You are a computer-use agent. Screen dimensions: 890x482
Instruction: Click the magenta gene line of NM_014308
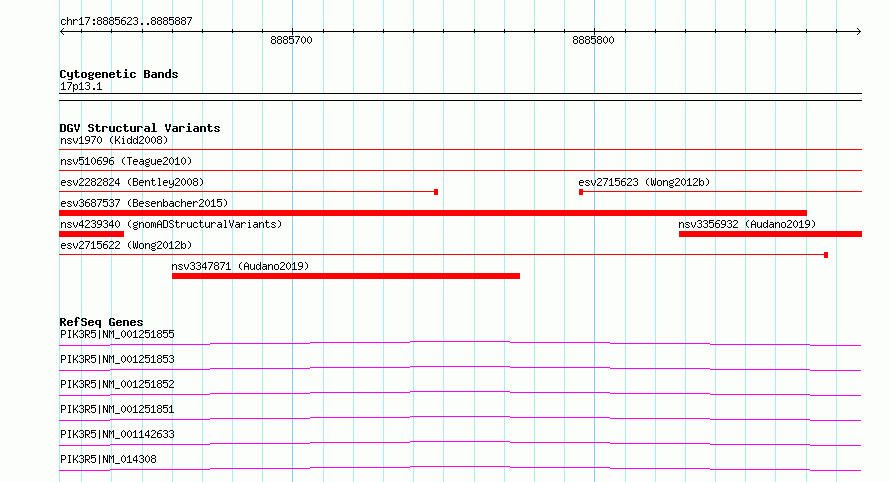click(460, 468)
